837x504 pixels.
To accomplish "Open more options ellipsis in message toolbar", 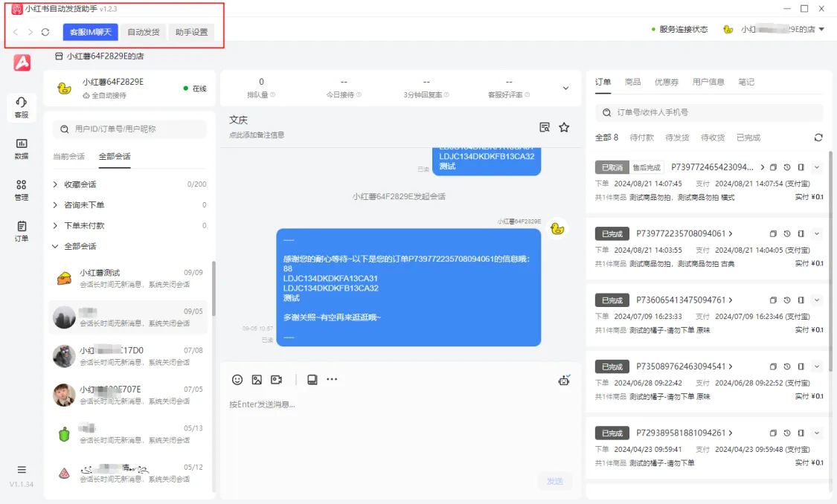I will pyautogui.click(x=332, y=379).
